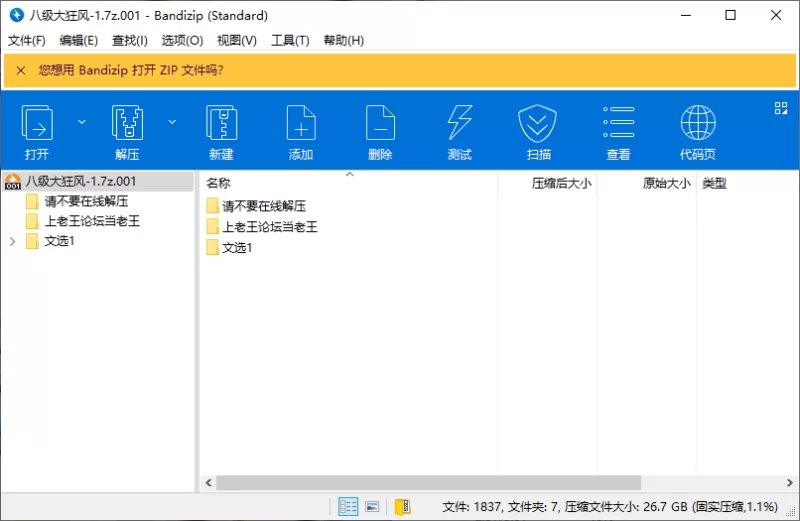800x521 pixels.
Task: Switch to details list view in status bar
Action: point(348,507)
